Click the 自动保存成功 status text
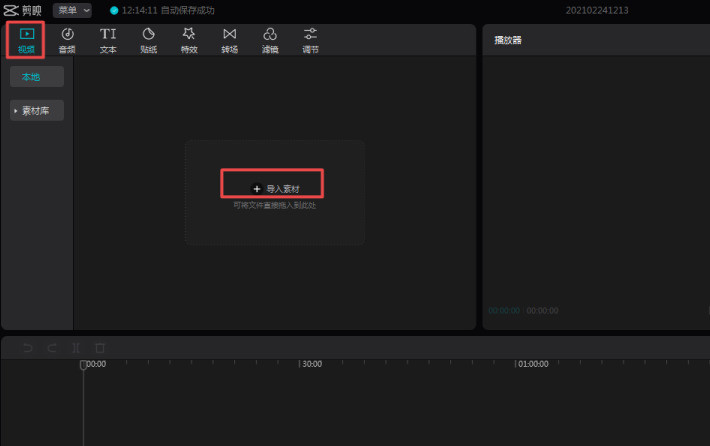This screenshot has width=710, height=446. (x=187, y=10)
